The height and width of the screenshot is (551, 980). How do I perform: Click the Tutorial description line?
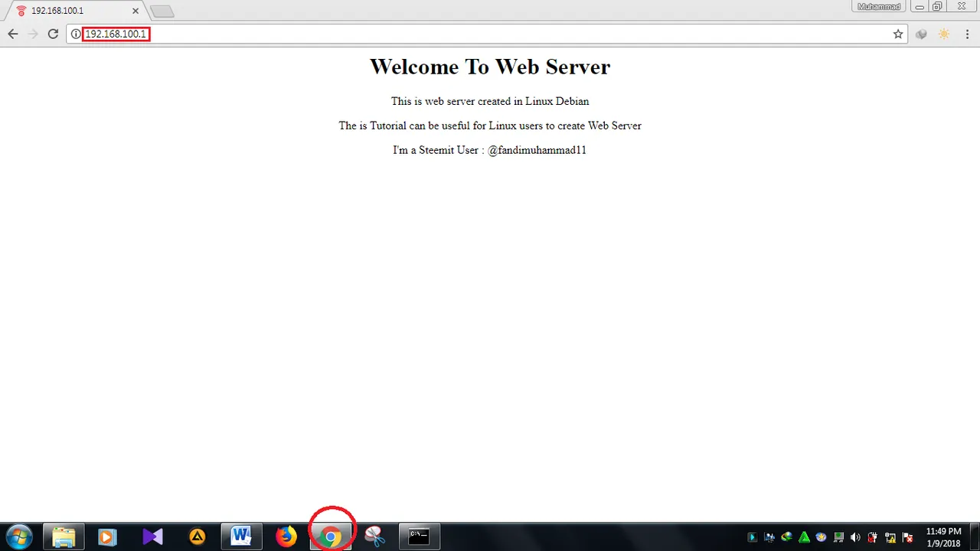[490, 126]
